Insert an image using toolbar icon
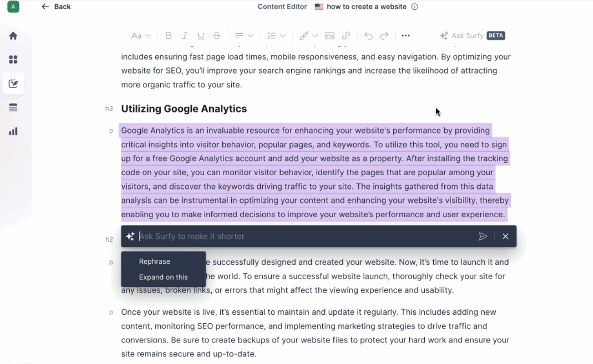 (x=330, y=36)
